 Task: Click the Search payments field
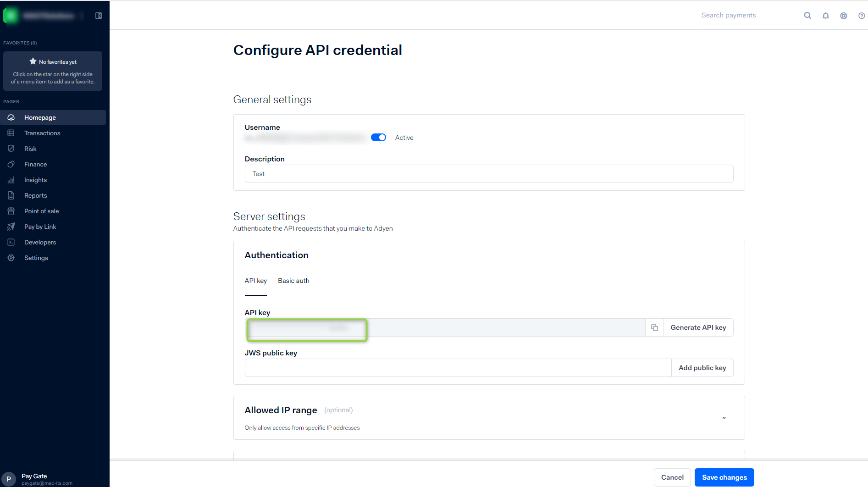coord(751,16)
